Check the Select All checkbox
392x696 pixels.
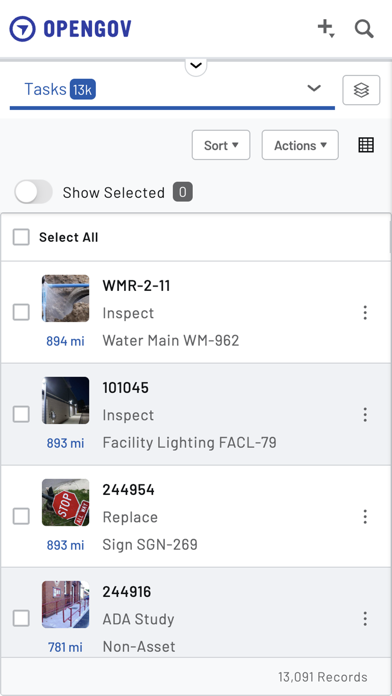[x=21, y=237]
